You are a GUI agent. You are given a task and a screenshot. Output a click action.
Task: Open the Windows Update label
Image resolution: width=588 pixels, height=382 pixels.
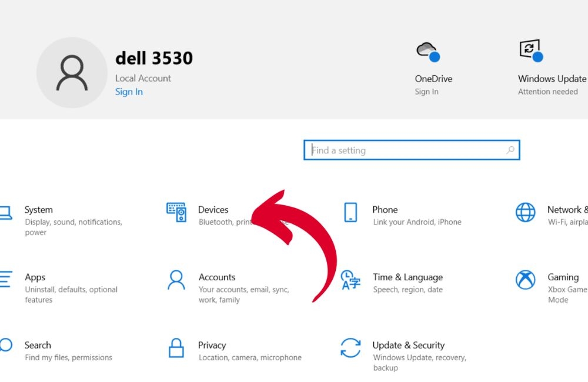(x=552, y=79)
